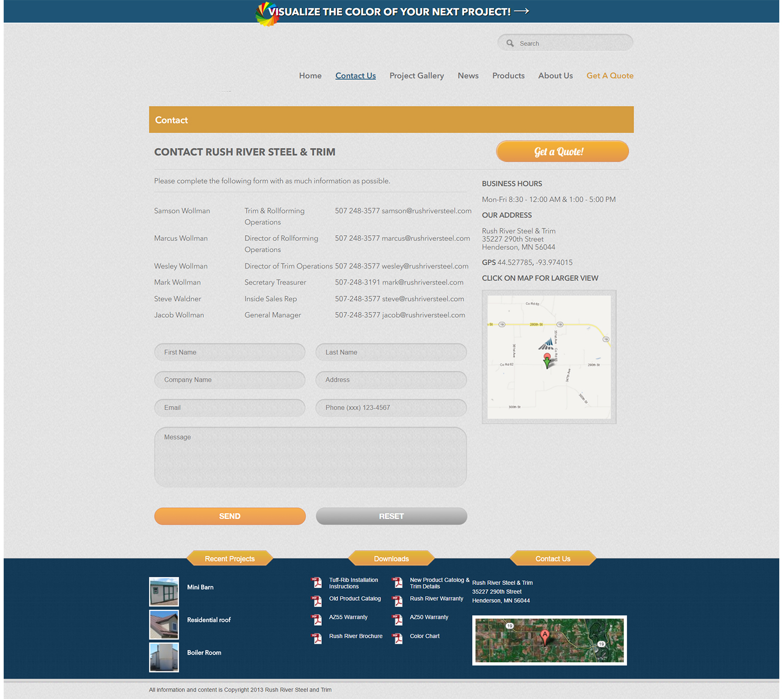Viewport: 784px width, 699px height.
Task: Click the Address field
Action: [x=391, y=380]
